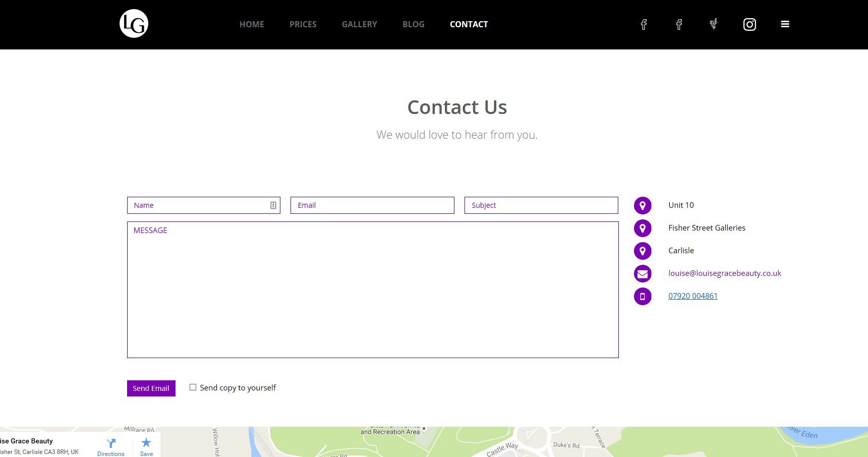Viewport: 868px width, 457px height.
Task: Click the LG logo in the header
Action: tap(134, 24)
